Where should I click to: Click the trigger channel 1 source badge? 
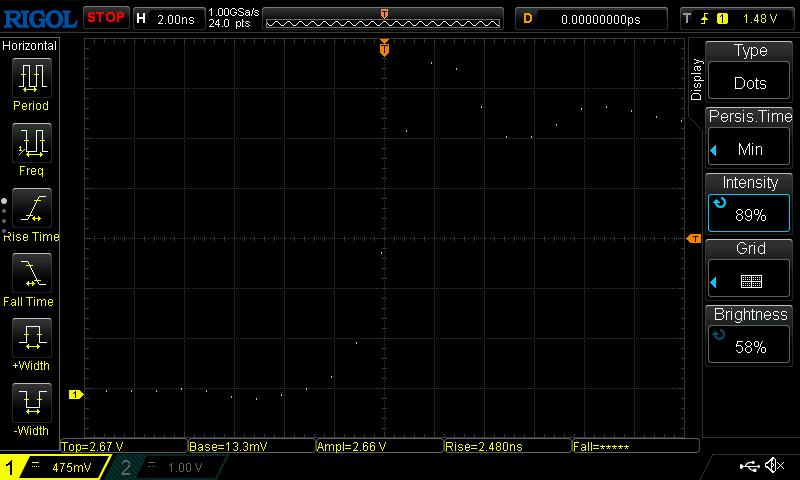click(x=722, y=19)
